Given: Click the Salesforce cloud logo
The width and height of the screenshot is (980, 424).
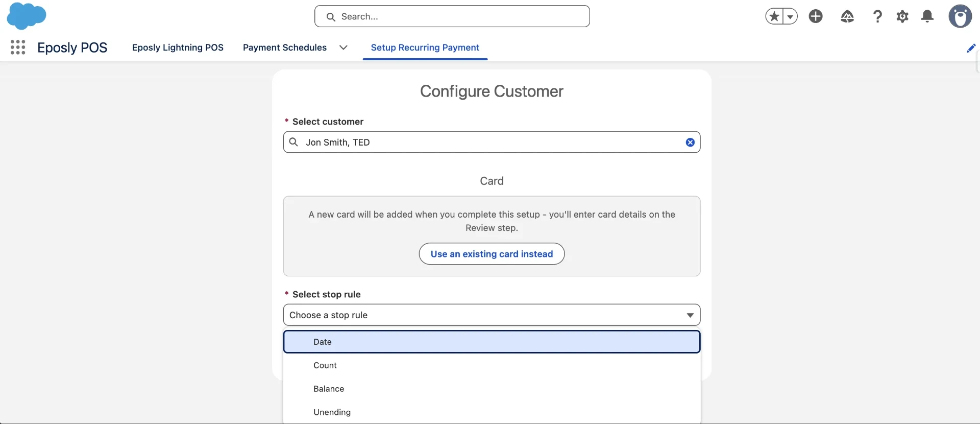Looking at the screenshot, I should tap(27, 16).
